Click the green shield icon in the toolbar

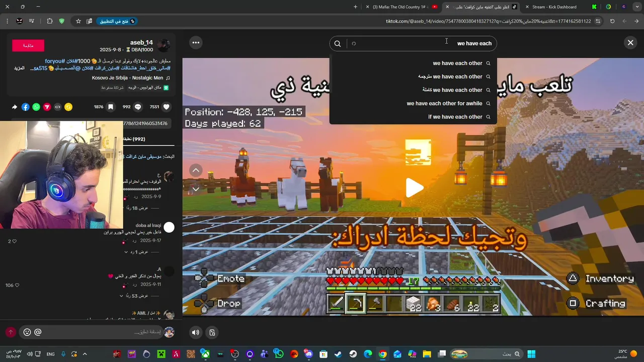tap(62, 21)
